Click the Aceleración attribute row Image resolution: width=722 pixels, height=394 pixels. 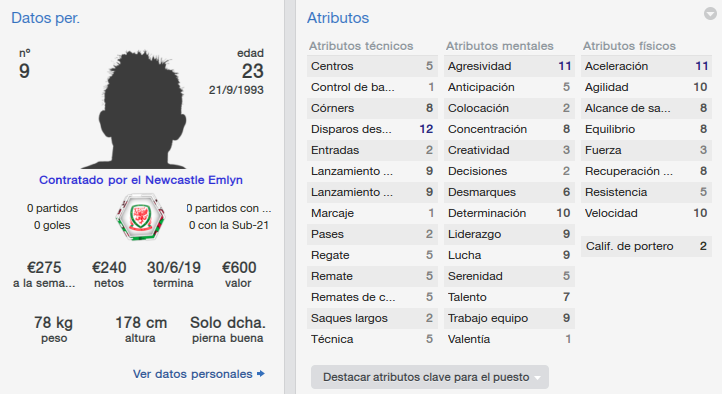(646, 66)
